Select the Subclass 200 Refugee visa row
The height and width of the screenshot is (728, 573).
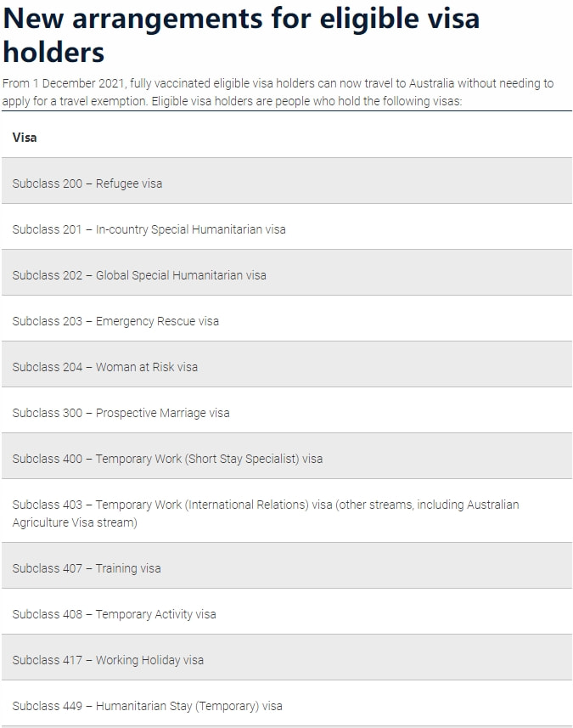[x=287, y=181]
